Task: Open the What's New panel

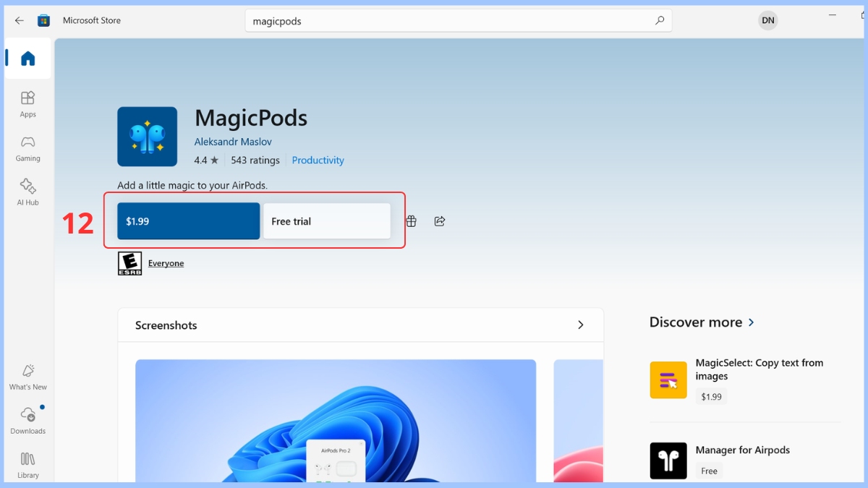Action: [27, 377]
